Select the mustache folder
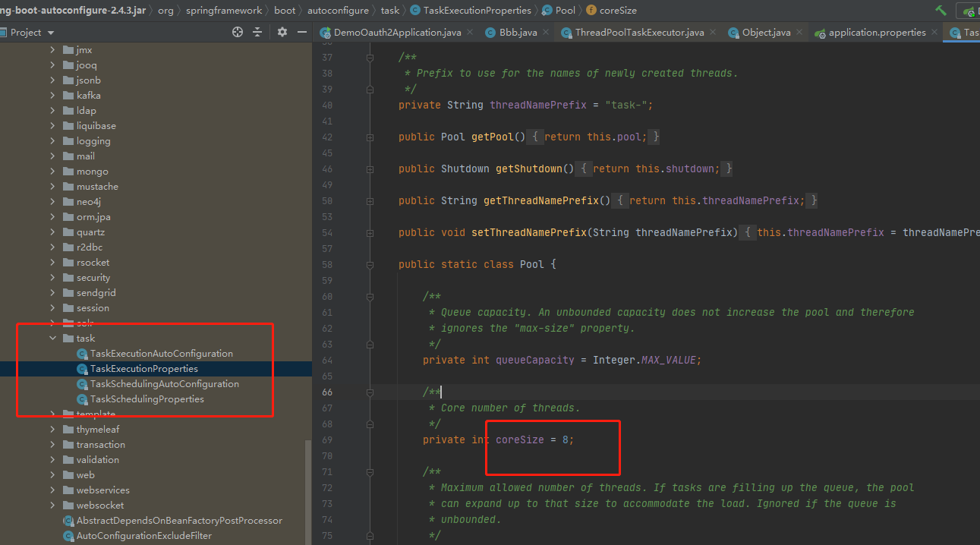The height and width of the screenshot is (545, 980). (x=97, y=187)
